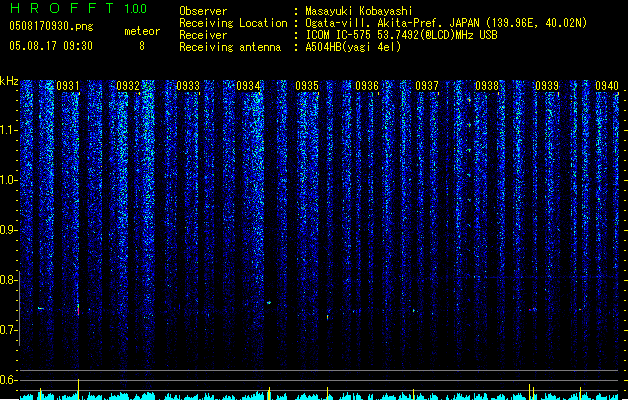
Task: Select the meteor count value 8
Action: 142,46
